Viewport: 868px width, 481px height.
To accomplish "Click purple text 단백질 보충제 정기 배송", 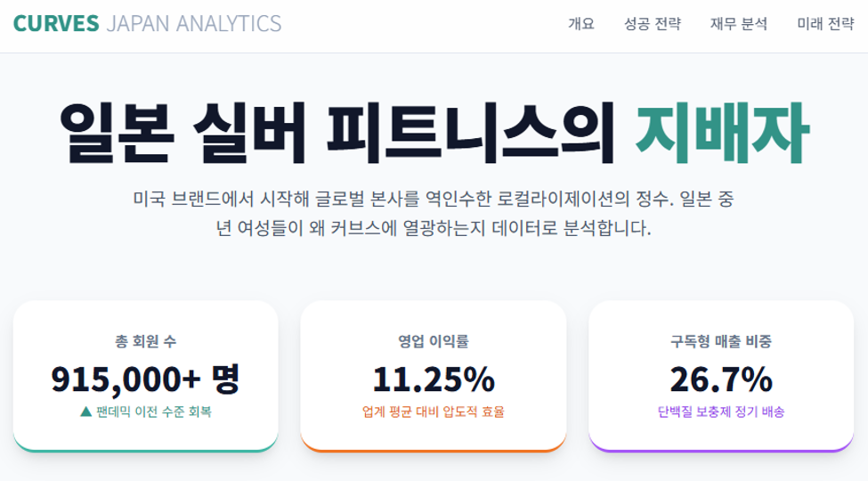I will point(721,412).
